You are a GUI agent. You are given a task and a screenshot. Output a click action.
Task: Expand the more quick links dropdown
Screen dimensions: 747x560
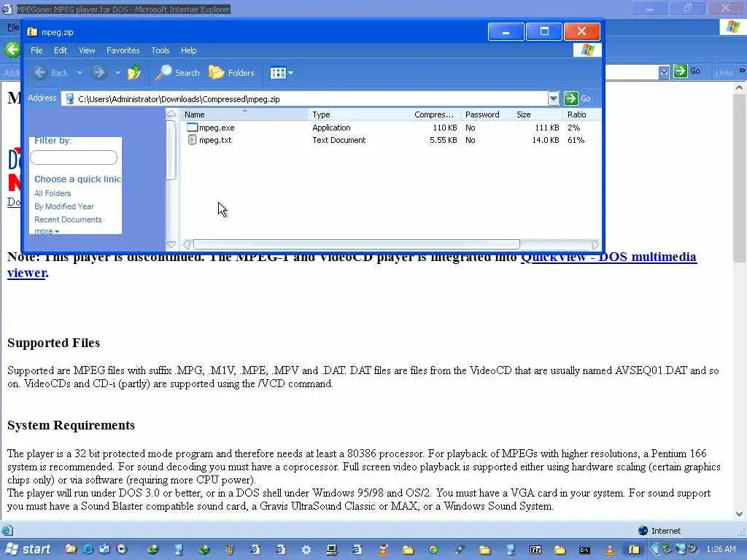[47, 231]
